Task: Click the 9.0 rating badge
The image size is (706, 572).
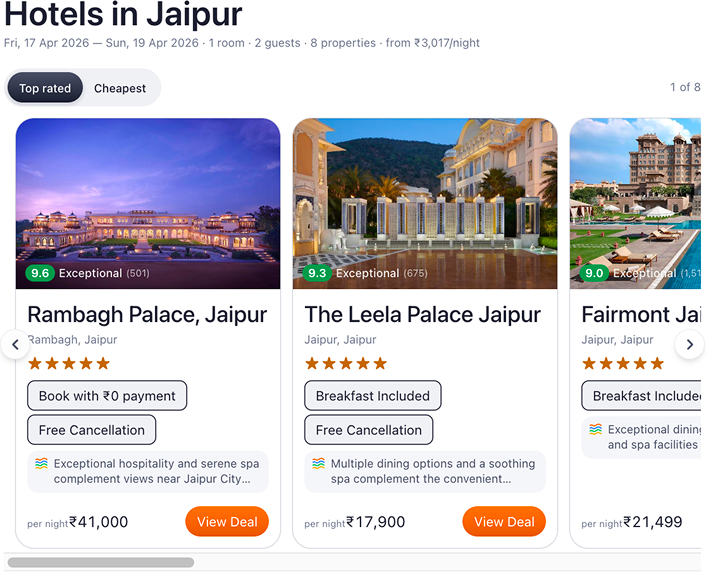Action: pyautogui.click(x=594, y=273)
